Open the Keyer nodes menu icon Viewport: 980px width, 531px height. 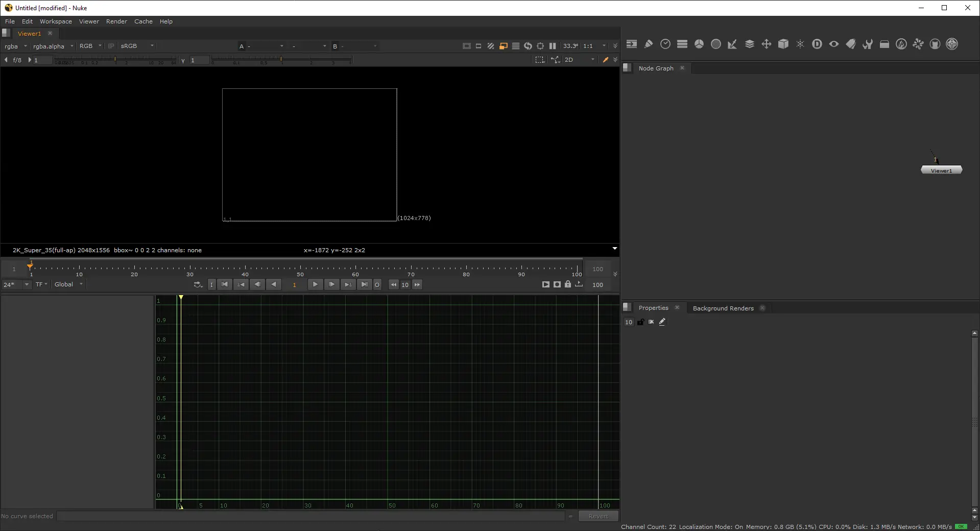pos(732,44)
